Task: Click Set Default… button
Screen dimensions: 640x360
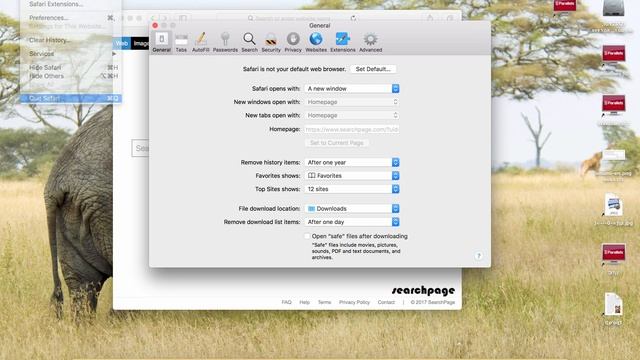Action: click(373, 69)
